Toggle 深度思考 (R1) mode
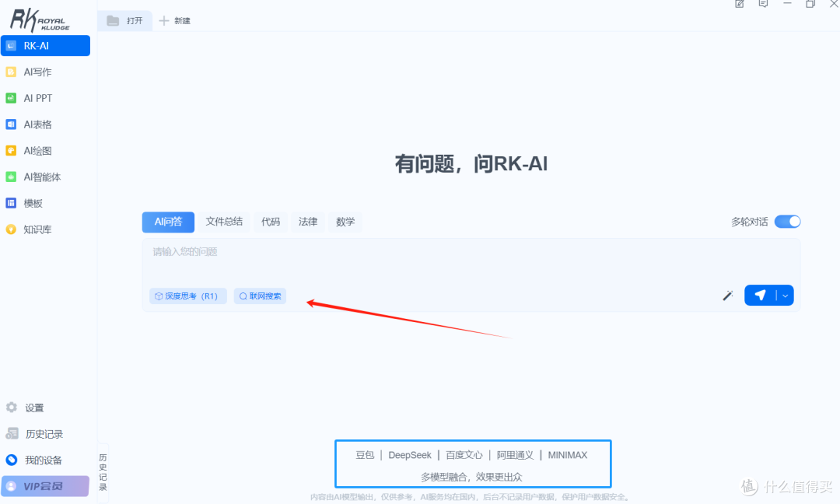 (188, 296)
